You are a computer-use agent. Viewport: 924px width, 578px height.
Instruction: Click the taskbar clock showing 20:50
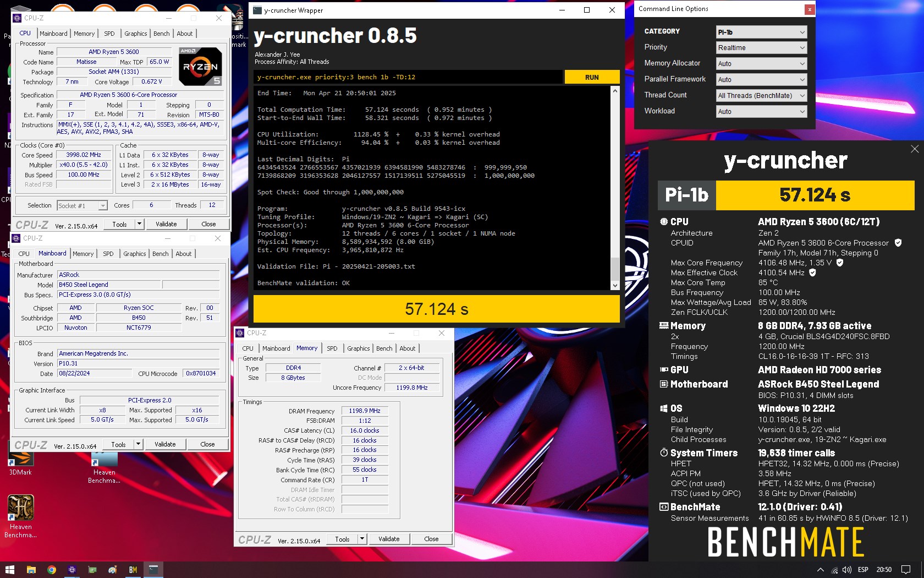[884, 570]
